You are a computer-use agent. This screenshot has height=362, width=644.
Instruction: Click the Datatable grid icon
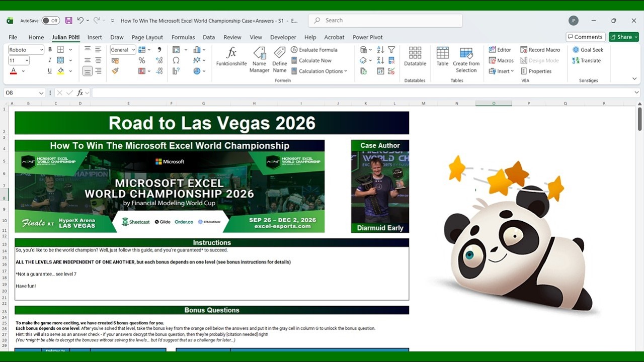(x=415, y=53)
